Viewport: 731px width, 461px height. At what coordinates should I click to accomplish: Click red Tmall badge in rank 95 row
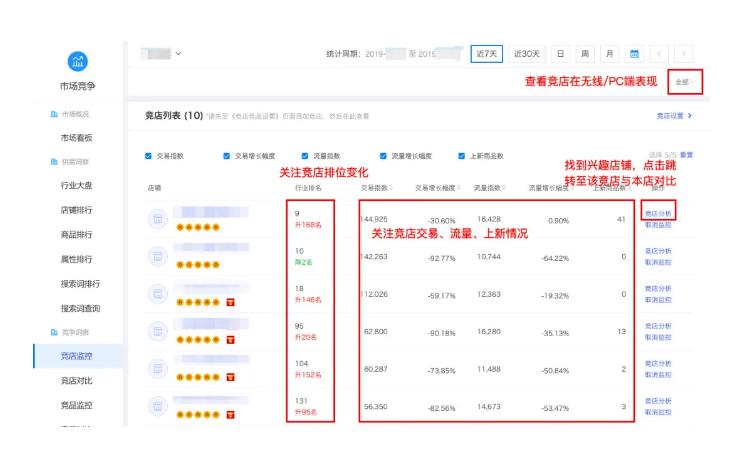click(x=230, y=340)
